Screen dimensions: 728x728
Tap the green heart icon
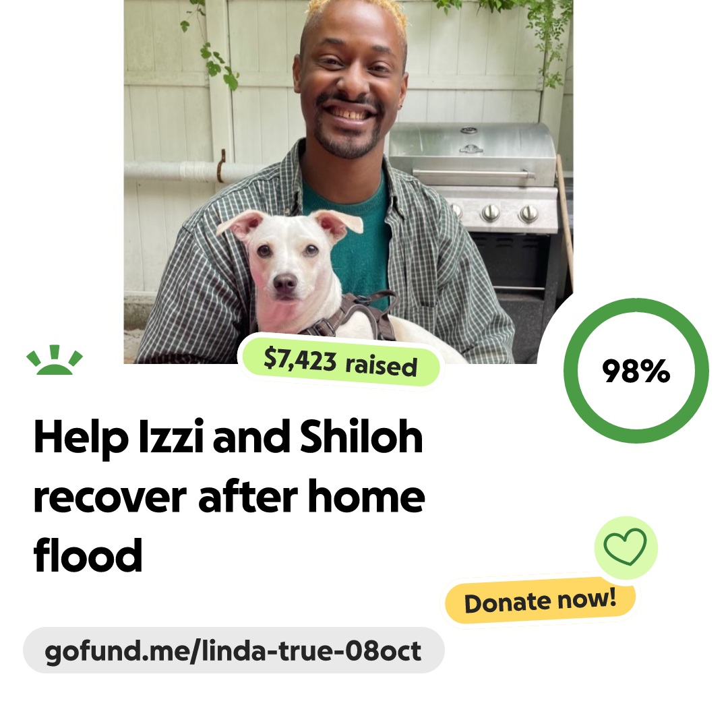pos(626,547)
